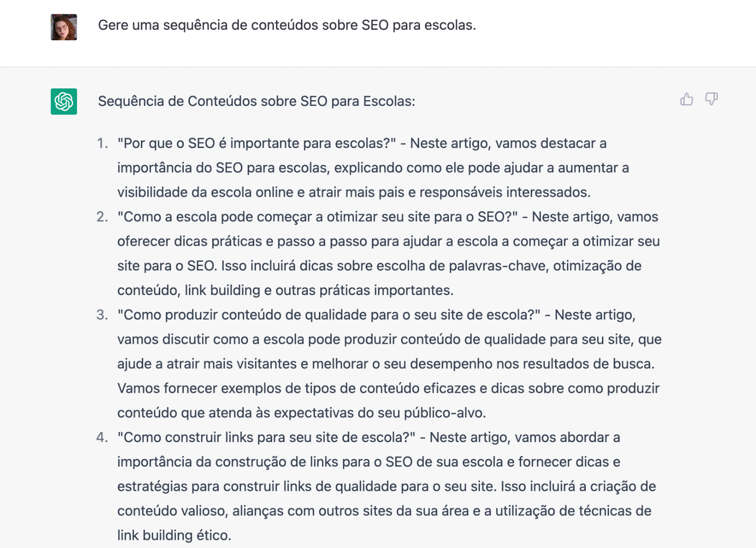Viewport: 756px width, 548px height.
Task: Click list number 4 marker
Action: tap(103, 437)
